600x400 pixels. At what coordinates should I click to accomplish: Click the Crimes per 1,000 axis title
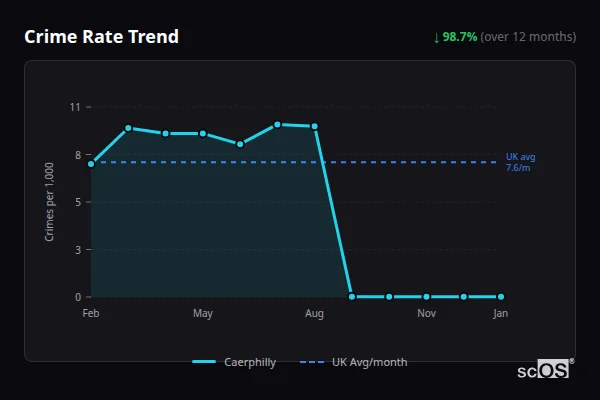tap(49, 204)
